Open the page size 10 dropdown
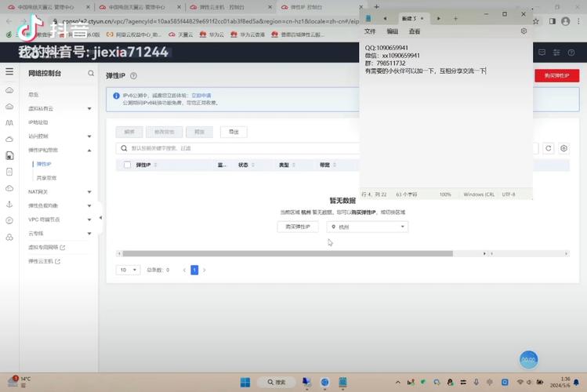This screenshot has width=587, height=392. tap(128, 270)
